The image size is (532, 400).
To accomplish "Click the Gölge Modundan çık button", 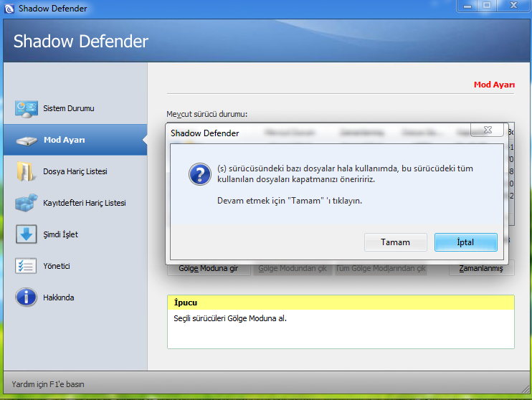I will [293, 269].
